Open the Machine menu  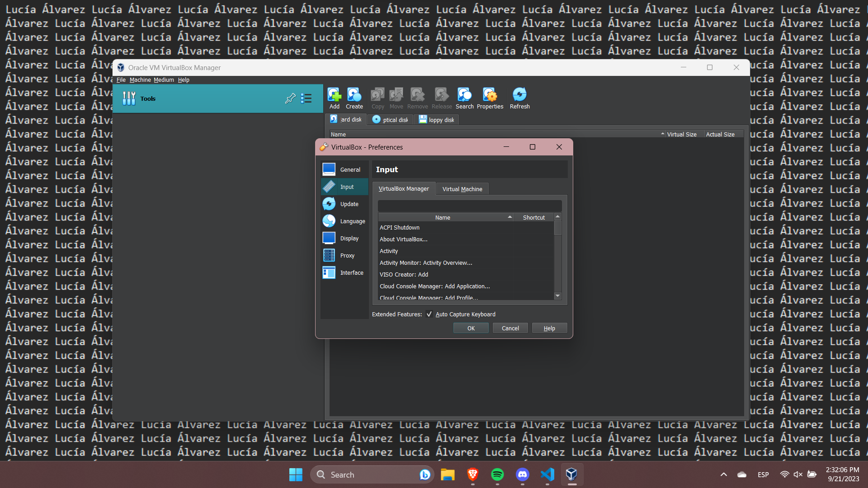click(x=140, y=80)
